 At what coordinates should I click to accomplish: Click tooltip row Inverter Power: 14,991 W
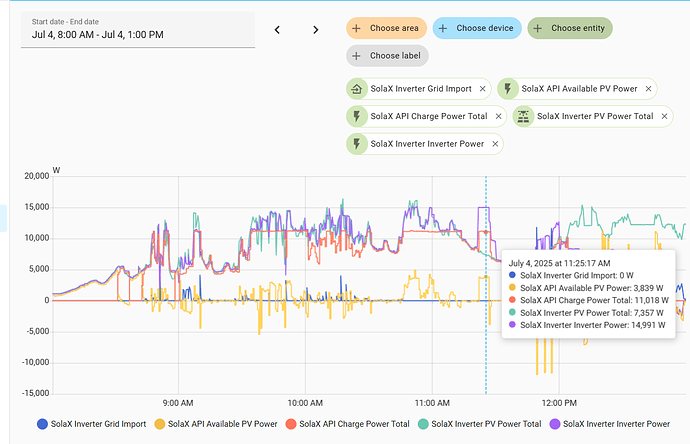587,325
